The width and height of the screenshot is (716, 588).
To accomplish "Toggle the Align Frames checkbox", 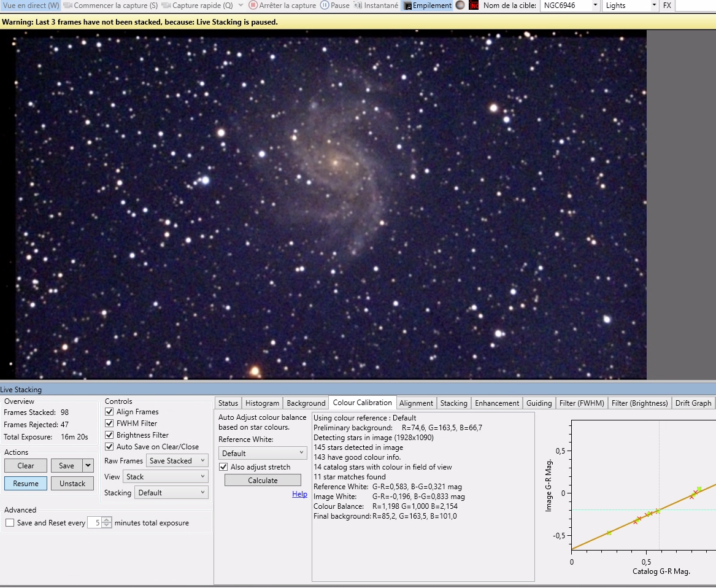I will pos(109,412).
